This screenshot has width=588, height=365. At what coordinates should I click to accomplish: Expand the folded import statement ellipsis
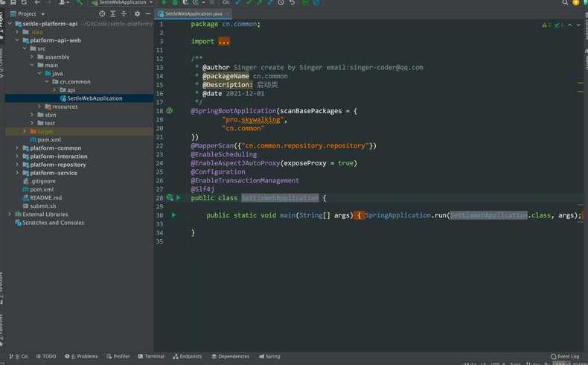pos(224,41)
